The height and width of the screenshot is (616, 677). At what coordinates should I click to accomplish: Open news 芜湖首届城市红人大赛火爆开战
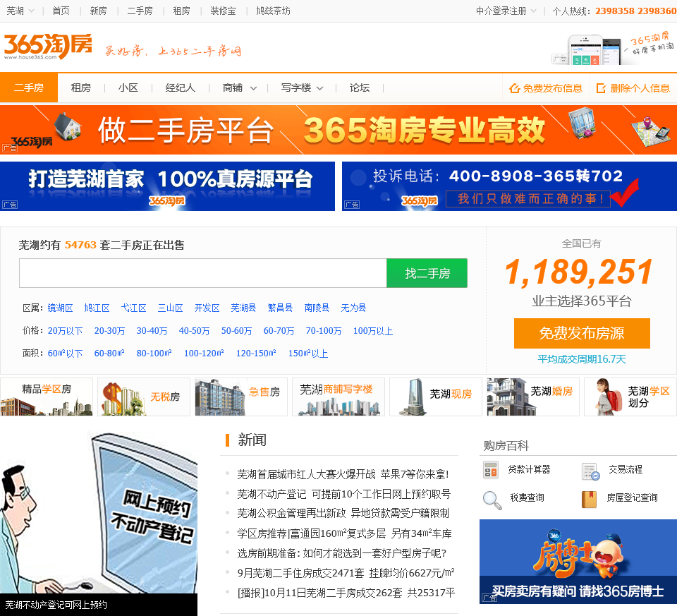tap(343, 474)
